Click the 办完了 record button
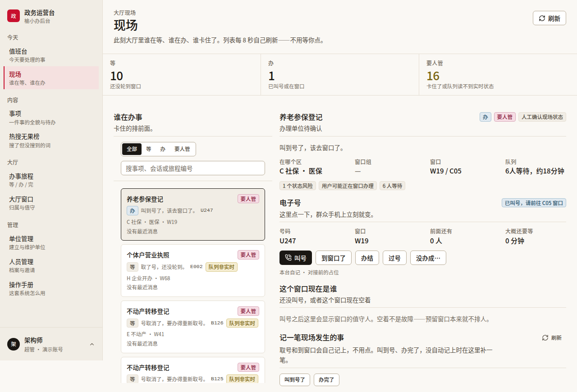 pos(326,380)
